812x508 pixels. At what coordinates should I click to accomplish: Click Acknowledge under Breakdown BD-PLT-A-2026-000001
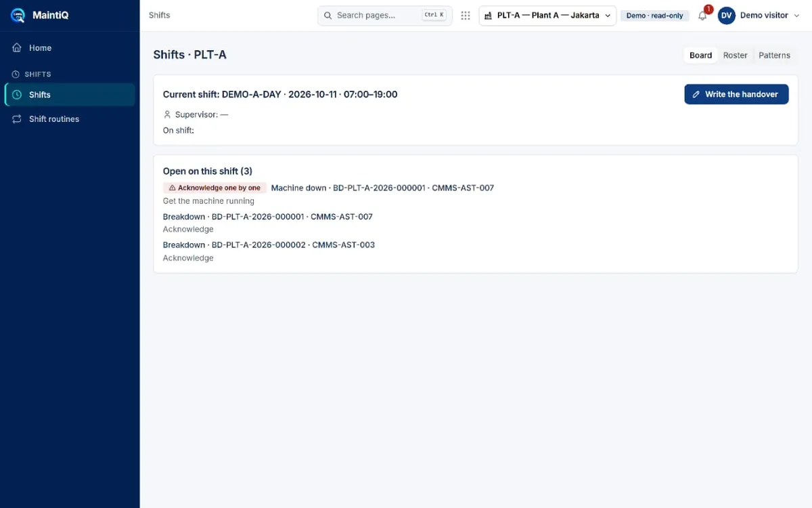click(x=188, y=230)
